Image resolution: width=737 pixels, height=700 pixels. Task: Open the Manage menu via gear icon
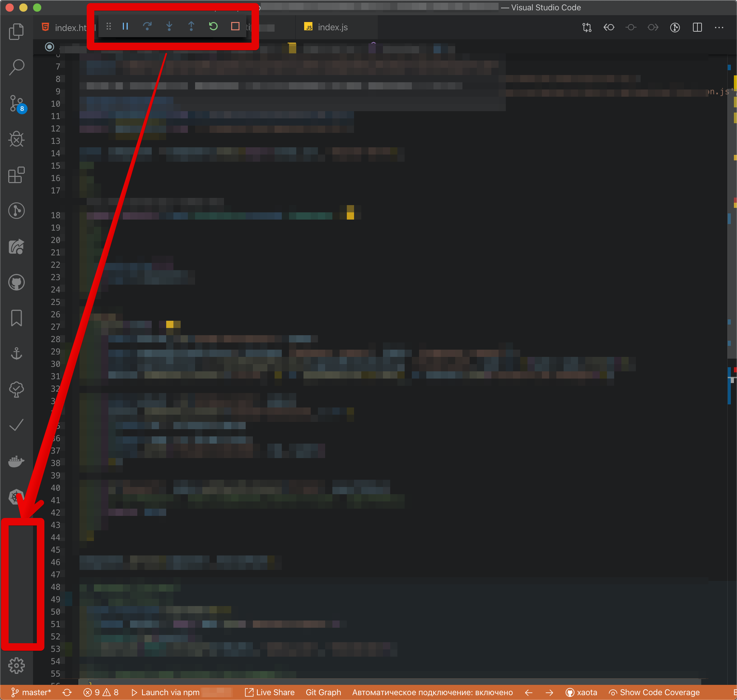(x=17, y=666)
